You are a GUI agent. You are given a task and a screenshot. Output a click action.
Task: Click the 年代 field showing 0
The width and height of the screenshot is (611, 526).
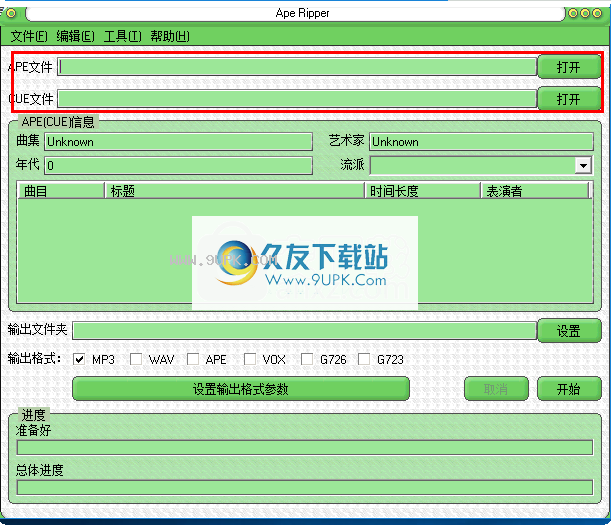click(178, 166)
